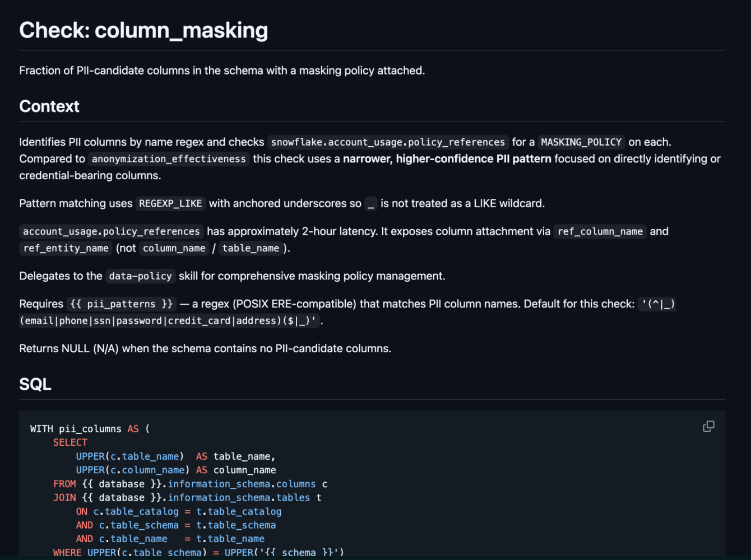Click the Context section heading
The width and height of the screenshot is (751, 560).
pos(49,106)
